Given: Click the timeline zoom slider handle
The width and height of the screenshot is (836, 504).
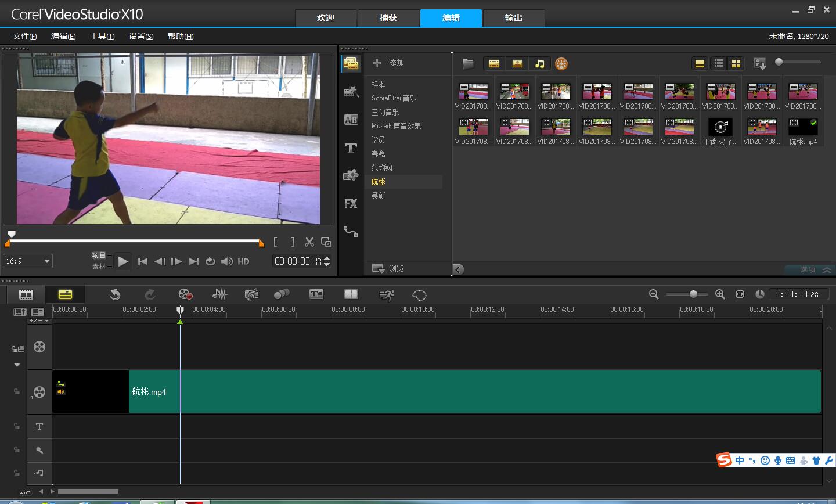Looking at the screenshot, I should pos(693,294).
